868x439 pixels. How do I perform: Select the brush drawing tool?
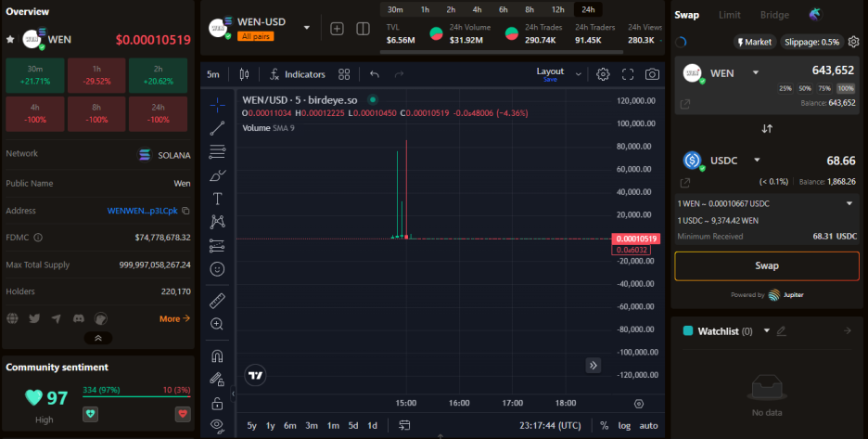[218, 175]
